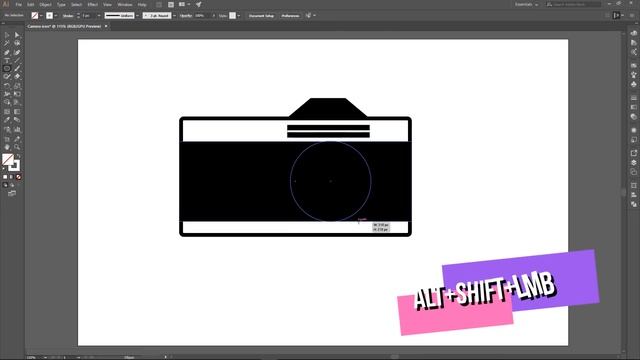Open the brush definition dropdown arrow
The height and width of the screenshot is (360, 640).
click(174, 16)
